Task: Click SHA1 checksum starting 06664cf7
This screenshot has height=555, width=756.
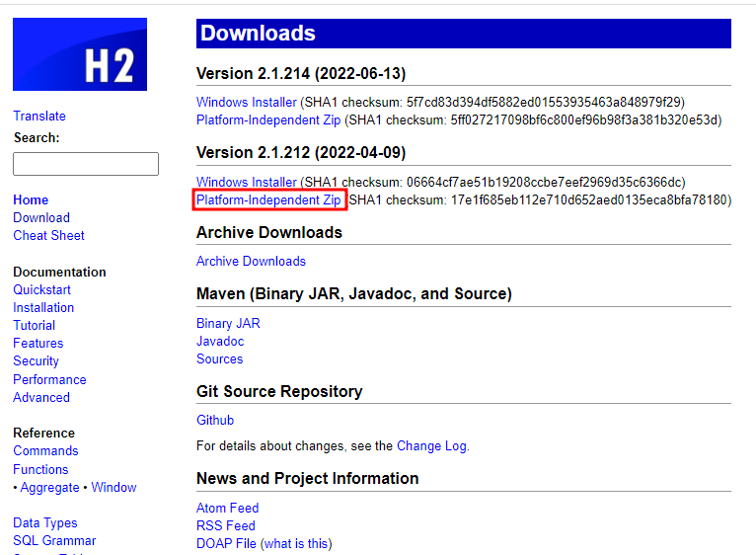Action: pos(544,182)
